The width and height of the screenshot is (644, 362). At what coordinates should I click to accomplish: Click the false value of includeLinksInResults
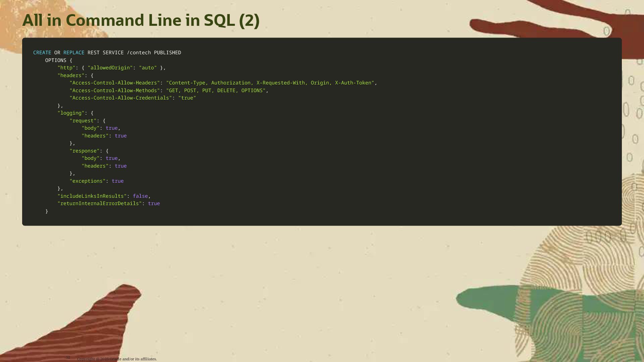pos(140,196)
